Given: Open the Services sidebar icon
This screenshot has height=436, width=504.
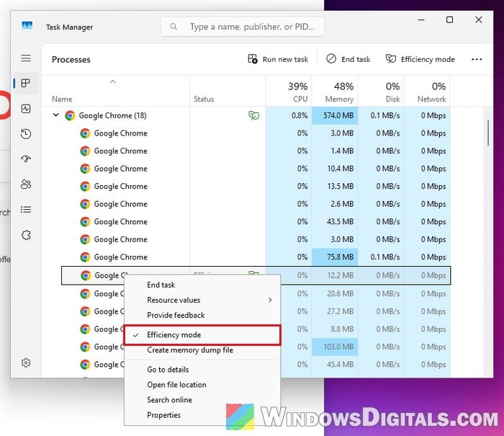Looking at the screenshot, I should coord(26,235).
